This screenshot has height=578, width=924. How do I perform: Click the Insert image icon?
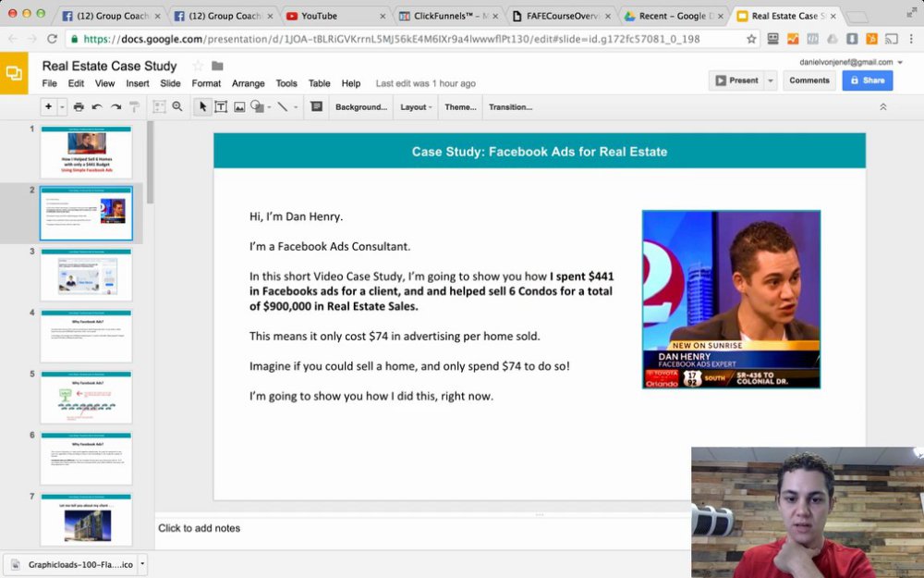pyautogui.click(x=239, y=106)
